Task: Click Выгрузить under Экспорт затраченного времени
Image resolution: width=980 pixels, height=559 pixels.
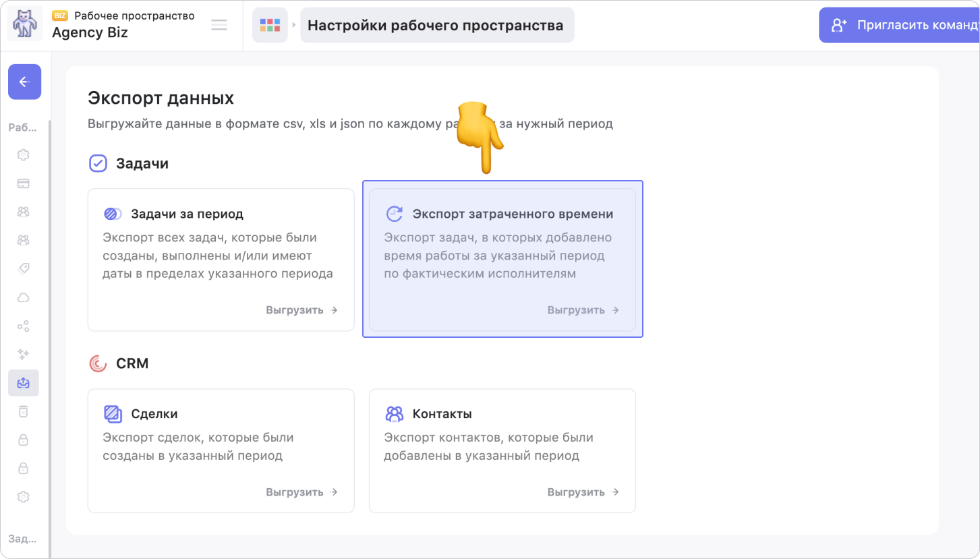Action: [583, 310]
